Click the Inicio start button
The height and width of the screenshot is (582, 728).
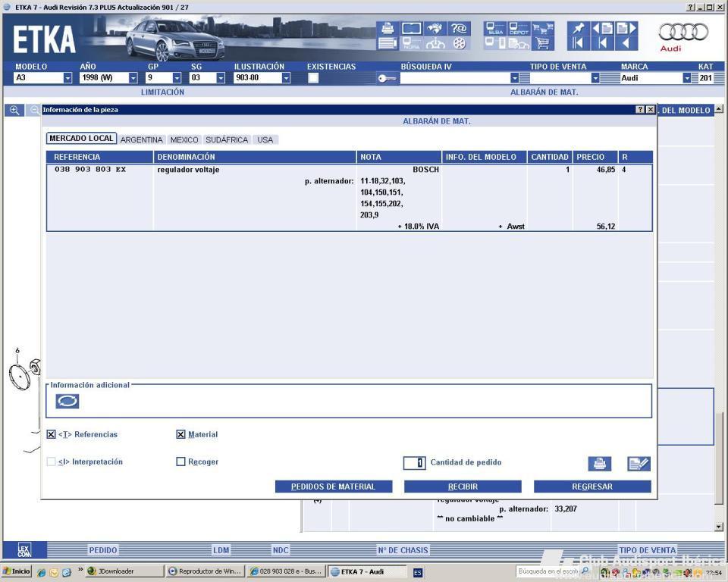coord(17,571)
